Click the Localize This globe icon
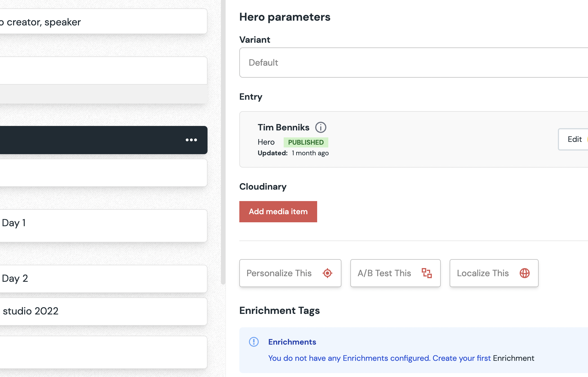 (x=524, y=273)
